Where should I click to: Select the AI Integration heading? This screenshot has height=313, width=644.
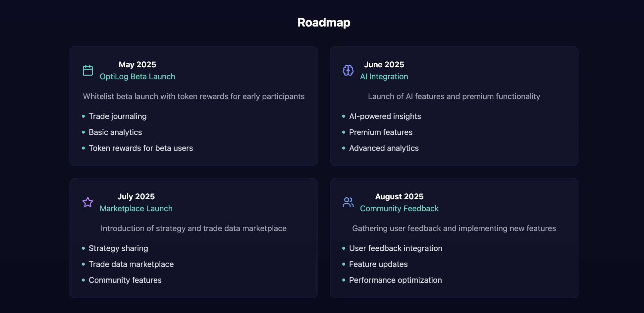(x=384, y=77)
